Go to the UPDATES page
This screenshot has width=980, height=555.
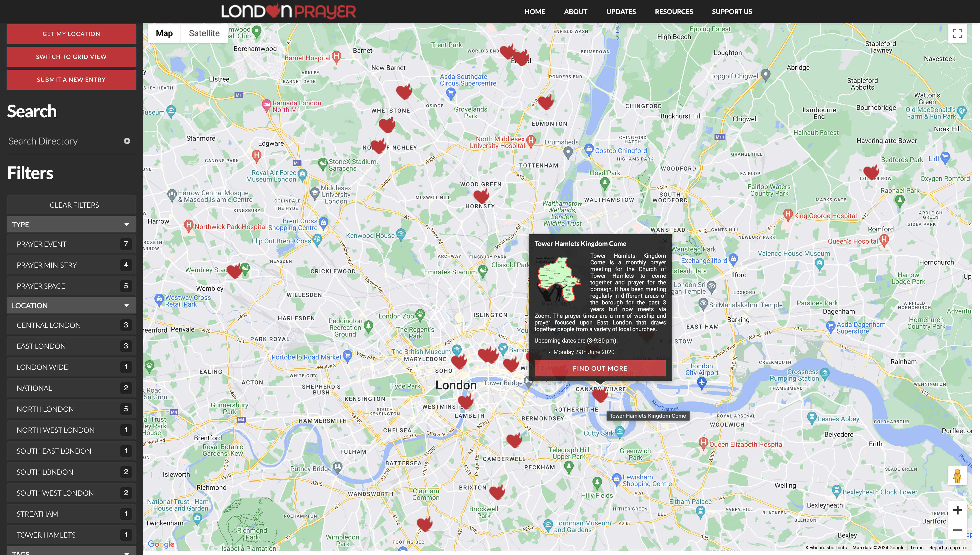tap(621, 11)
